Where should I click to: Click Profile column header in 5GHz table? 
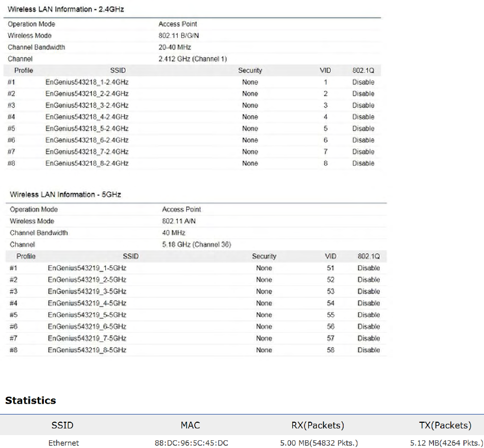pyautogui.click(x=26, y=256)
